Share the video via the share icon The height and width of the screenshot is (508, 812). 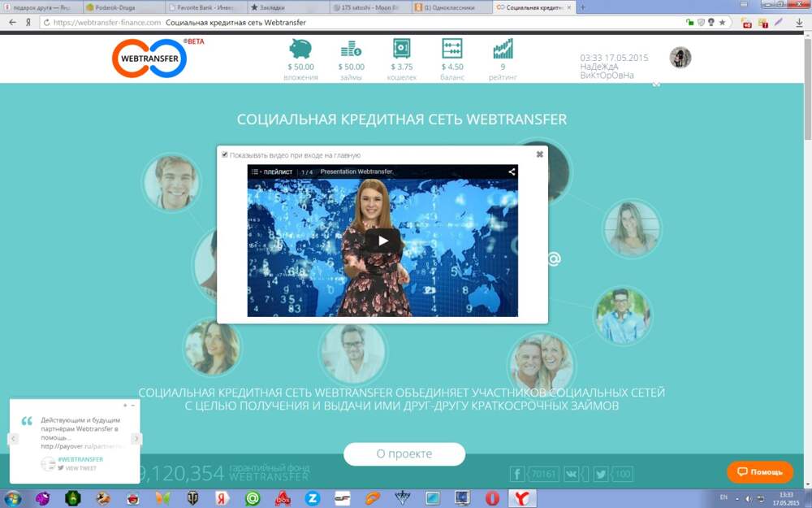[x=512, y=172]
